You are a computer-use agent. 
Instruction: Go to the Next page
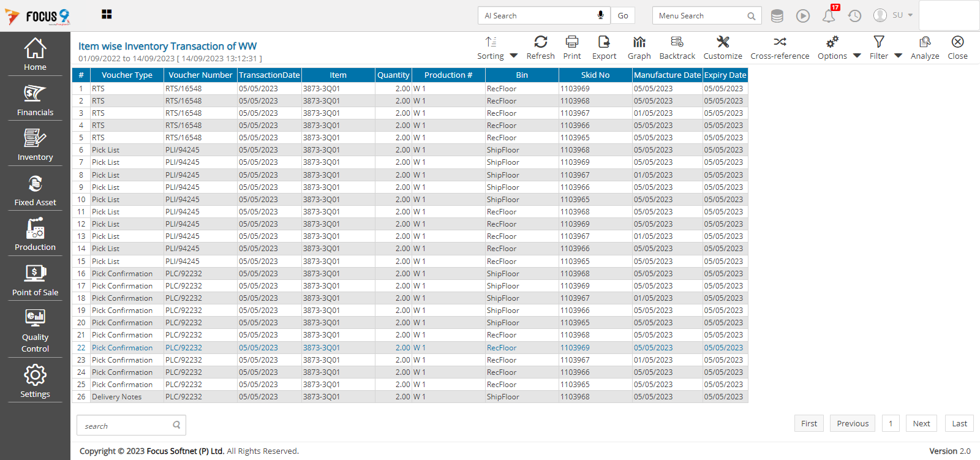(921, 423)
